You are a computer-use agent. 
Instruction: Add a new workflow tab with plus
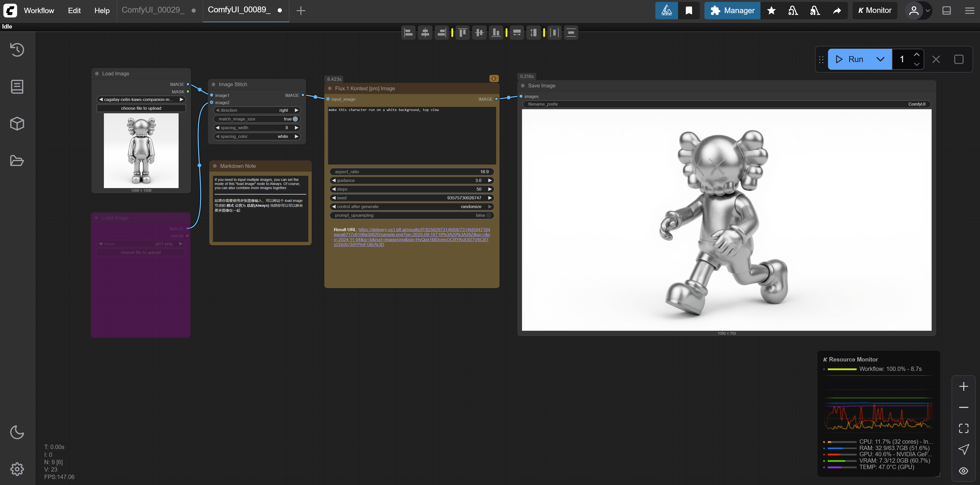coord(301,11)
